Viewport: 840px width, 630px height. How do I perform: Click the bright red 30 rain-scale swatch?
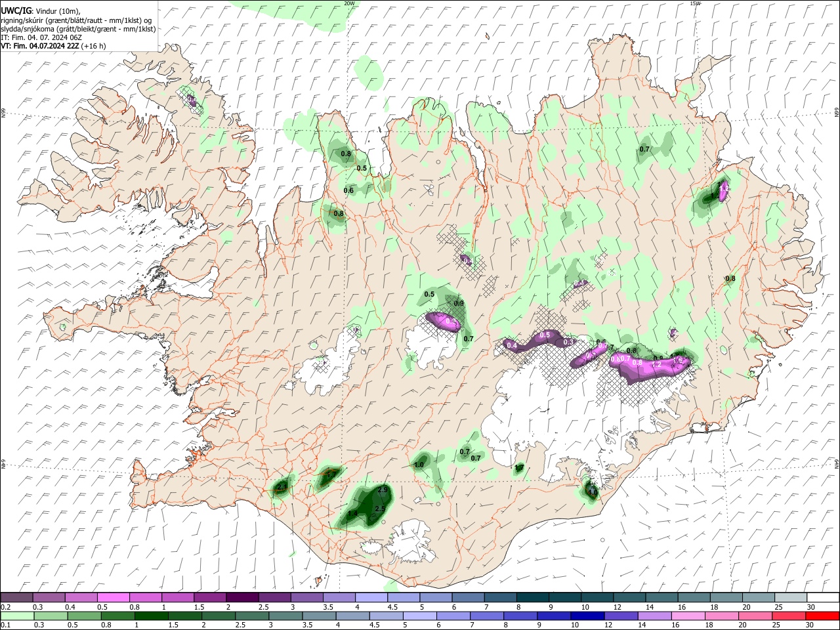(x=823, y=616)
